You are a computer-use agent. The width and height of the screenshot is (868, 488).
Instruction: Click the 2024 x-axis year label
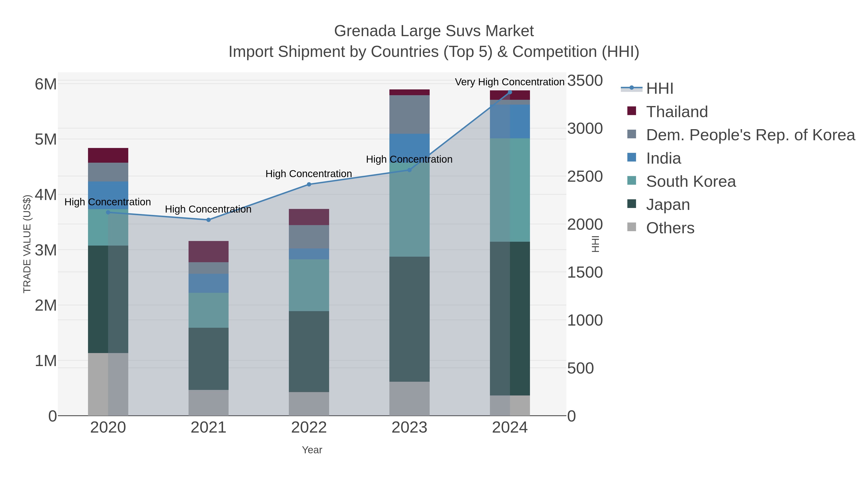tap(510, 428)
